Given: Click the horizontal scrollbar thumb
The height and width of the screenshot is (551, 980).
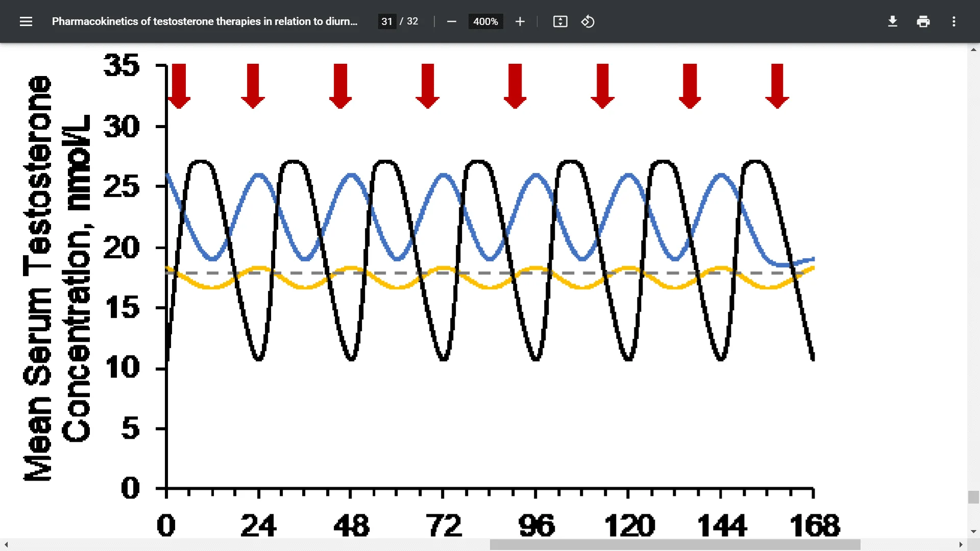Looking at the screenshot, I should (675, 545).
